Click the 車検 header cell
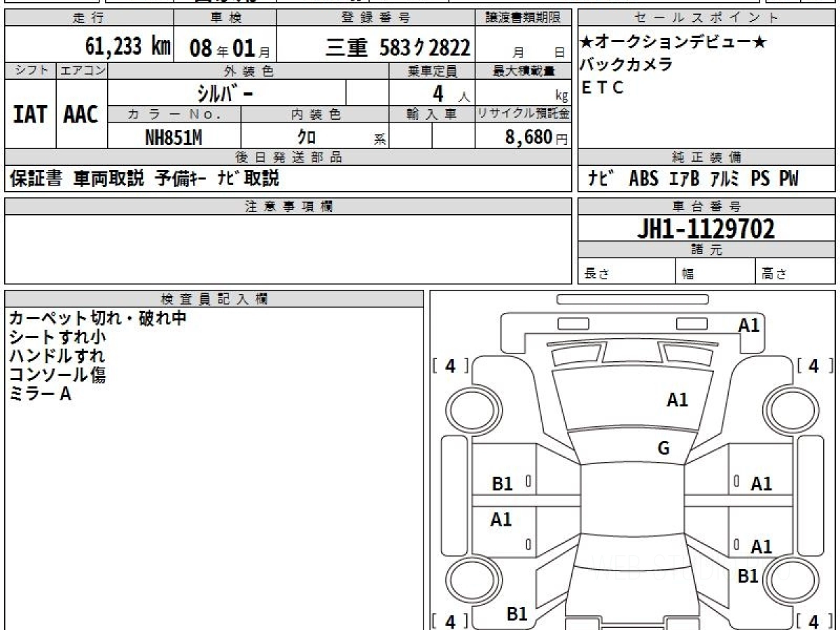 pos(225,18)
